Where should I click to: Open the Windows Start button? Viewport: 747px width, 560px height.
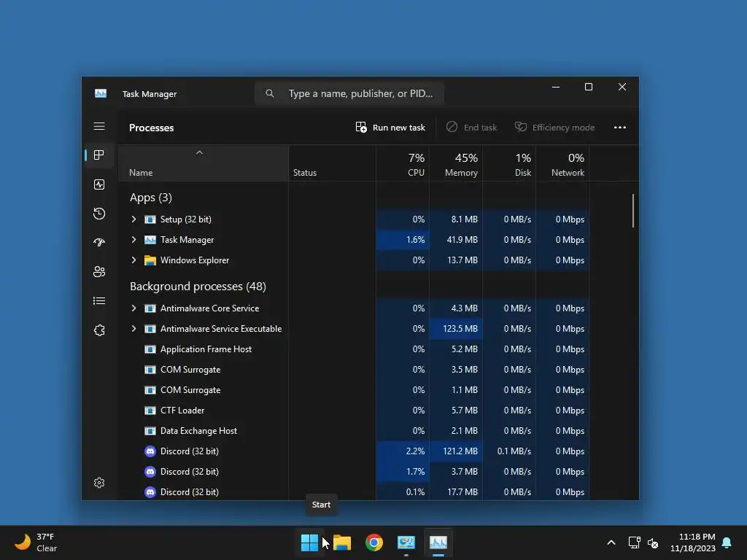[309, 542]
